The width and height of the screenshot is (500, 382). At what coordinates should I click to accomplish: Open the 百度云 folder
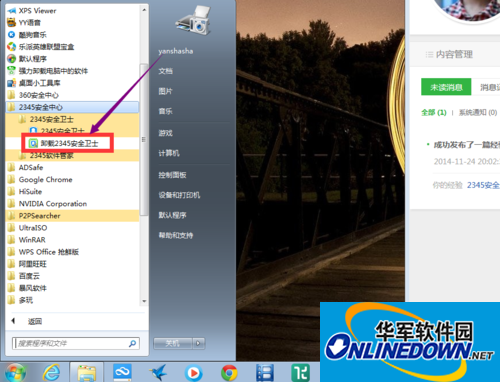[x=72, y=276]
